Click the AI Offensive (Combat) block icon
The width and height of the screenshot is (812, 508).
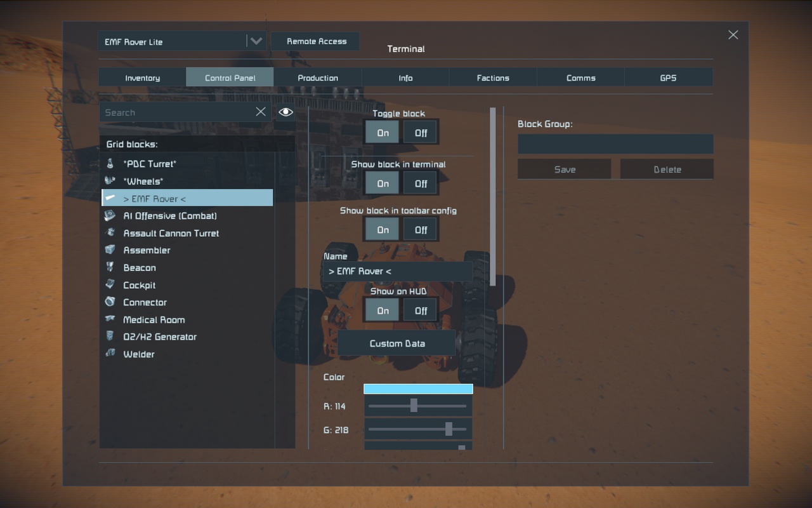pos(110,216)
